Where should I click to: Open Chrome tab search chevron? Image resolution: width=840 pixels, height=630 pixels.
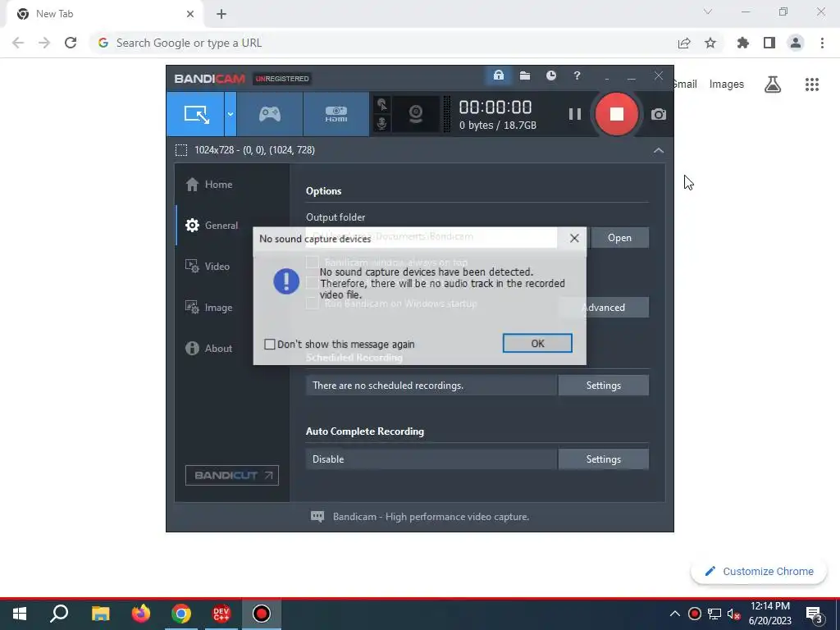coord(708,11)
